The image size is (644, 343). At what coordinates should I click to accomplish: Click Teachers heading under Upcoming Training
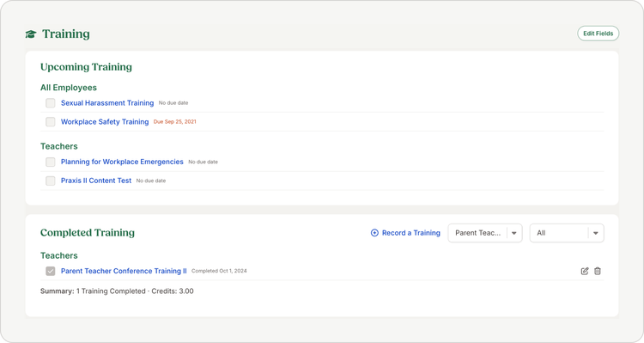click(x=58, y=146)
